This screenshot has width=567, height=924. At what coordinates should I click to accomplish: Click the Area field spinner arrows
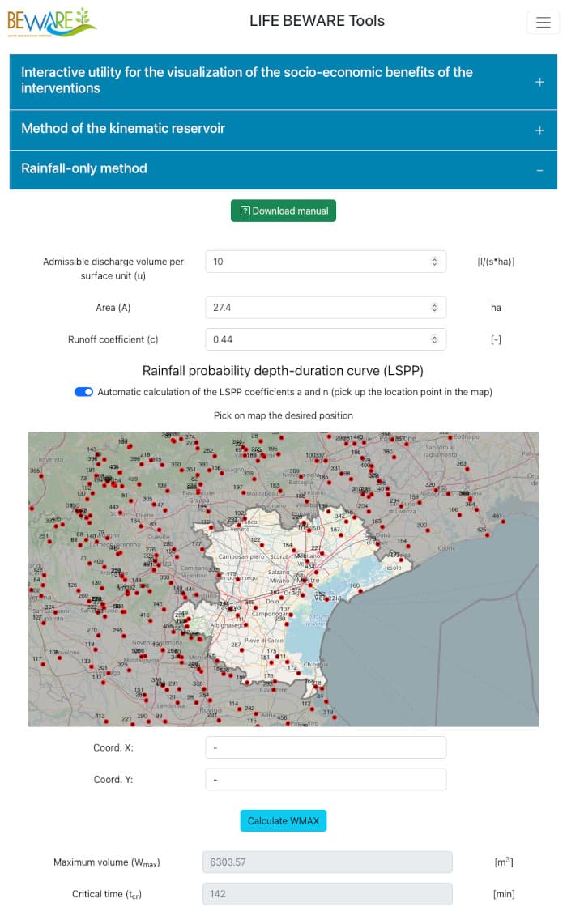coord(434,308)
